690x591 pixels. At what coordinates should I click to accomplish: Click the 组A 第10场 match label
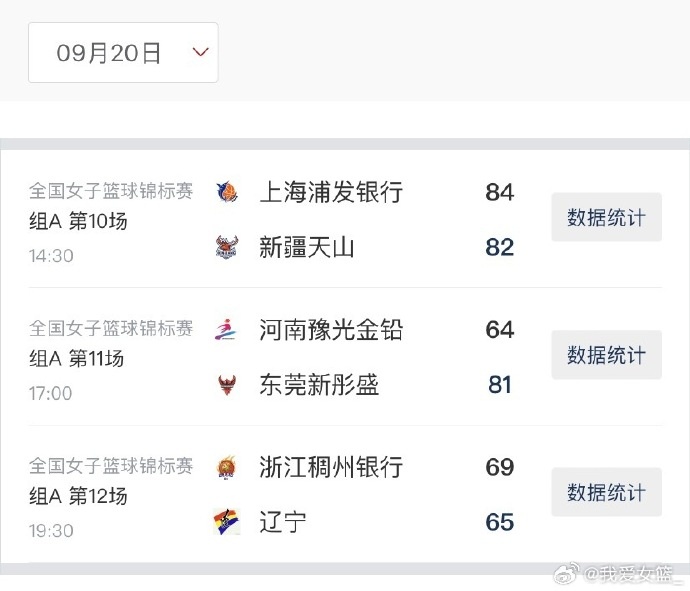point(78,221)
